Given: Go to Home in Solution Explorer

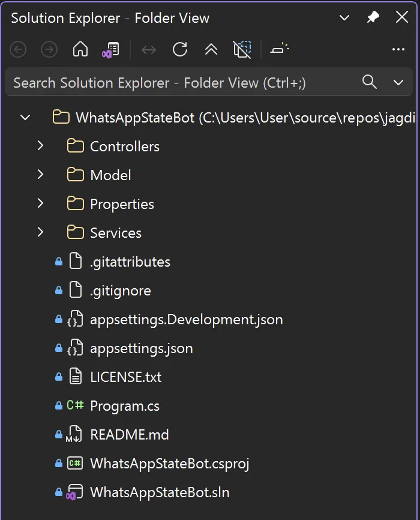Looking at the screenshot, I should coord(80,49).
